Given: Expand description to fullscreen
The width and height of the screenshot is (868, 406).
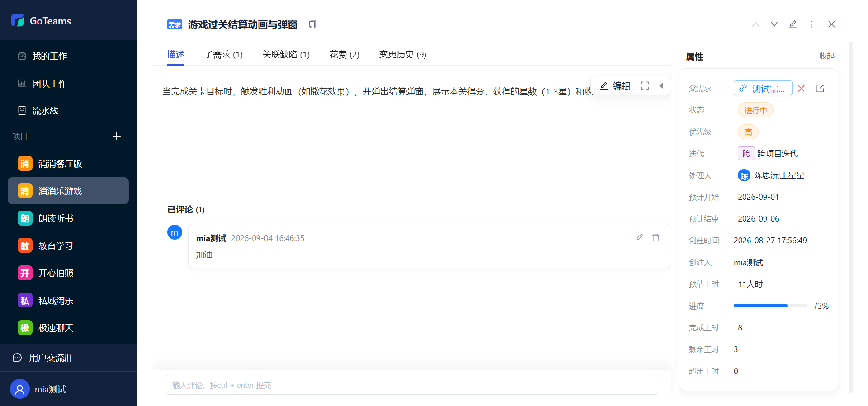Looking at the screenshot, I should coord(645,85).
